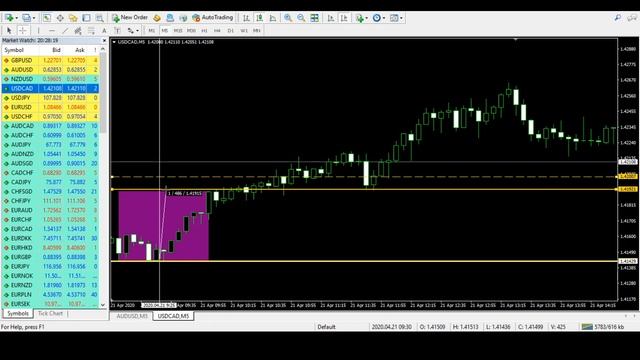This screenshot has height=360, width=640.
Task: Select the D1 timeframe
Action: pos(231,31)
